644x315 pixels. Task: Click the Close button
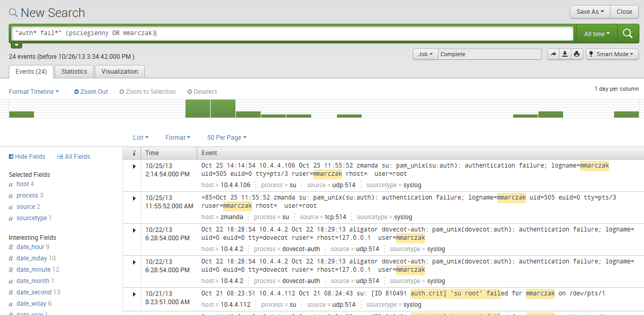coord(624,12)
